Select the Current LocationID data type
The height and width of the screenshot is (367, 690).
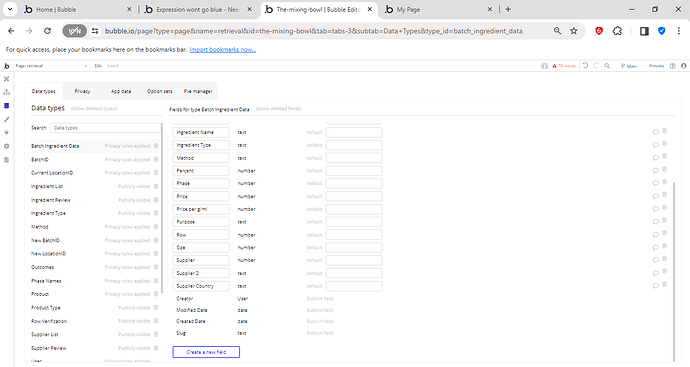tap(52, 173)
